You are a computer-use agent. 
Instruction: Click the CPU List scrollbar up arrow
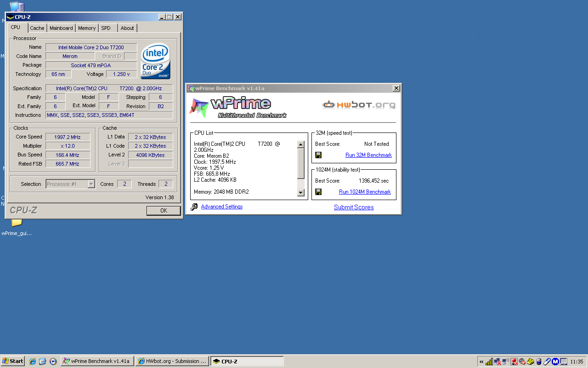[301, 144]
